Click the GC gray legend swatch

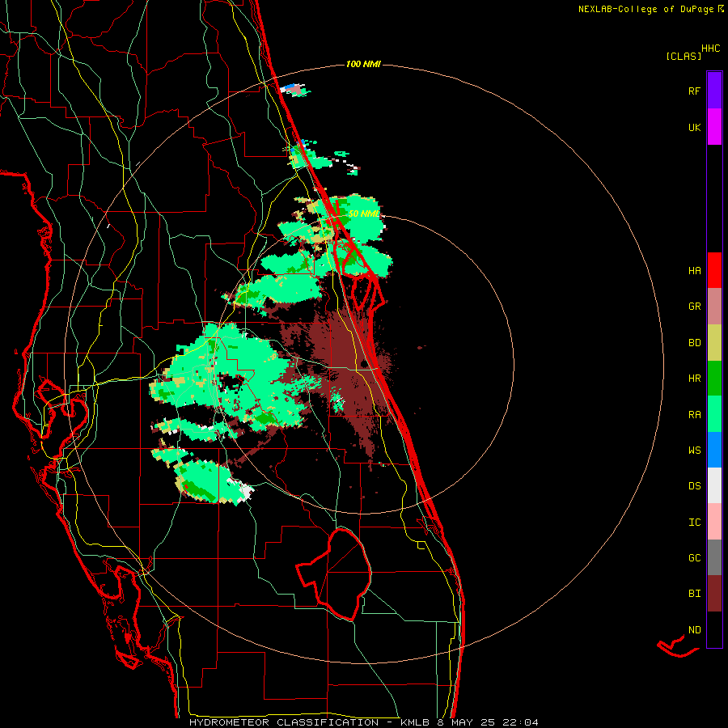714,557
